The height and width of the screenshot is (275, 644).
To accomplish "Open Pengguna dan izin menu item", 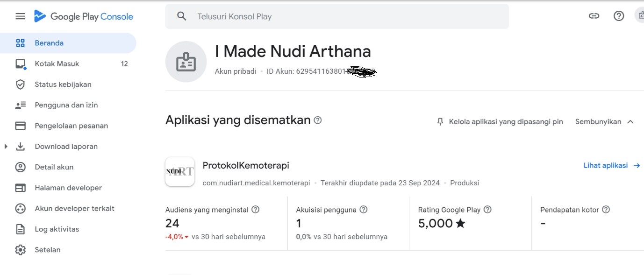I will click(66, 105).
